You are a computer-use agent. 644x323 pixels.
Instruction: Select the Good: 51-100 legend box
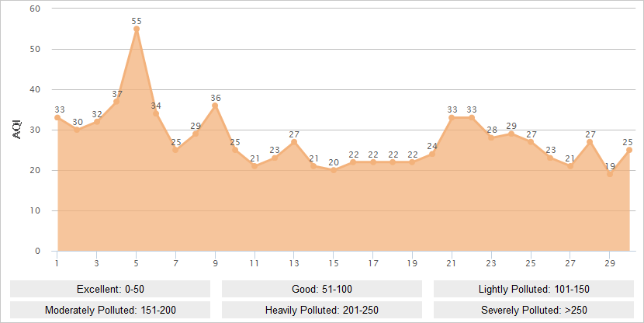[x=322, y=289]
